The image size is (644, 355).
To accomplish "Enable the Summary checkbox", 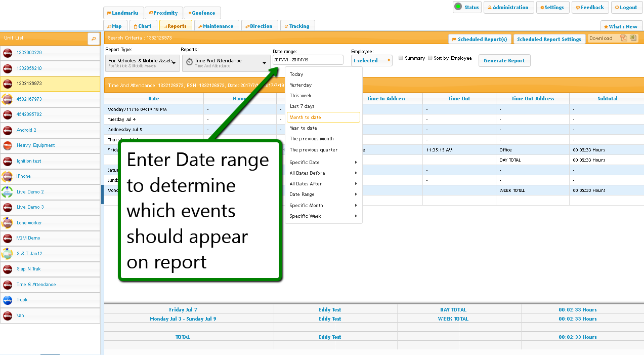I will (401, 58).
